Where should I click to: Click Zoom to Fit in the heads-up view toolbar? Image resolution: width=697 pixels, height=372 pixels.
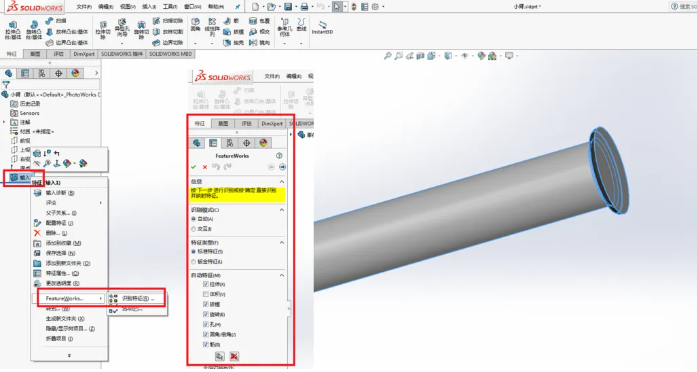coord(388,56)
